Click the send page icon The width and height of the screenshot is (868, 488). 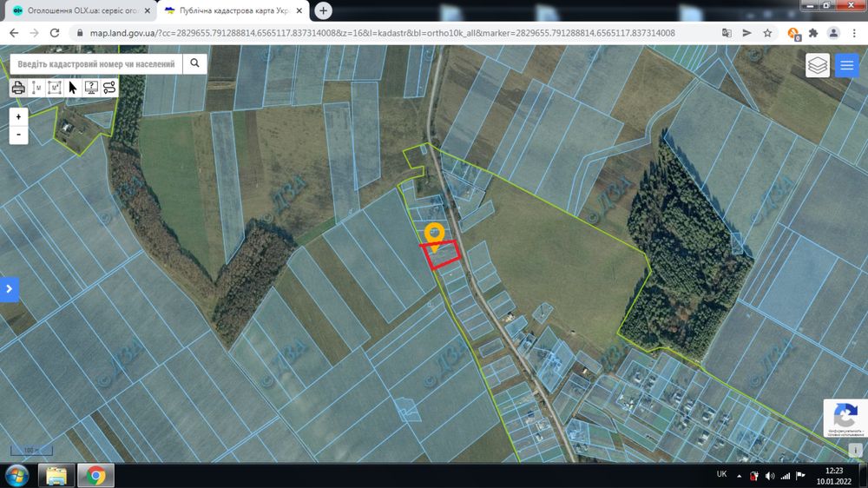pos(746,33)
